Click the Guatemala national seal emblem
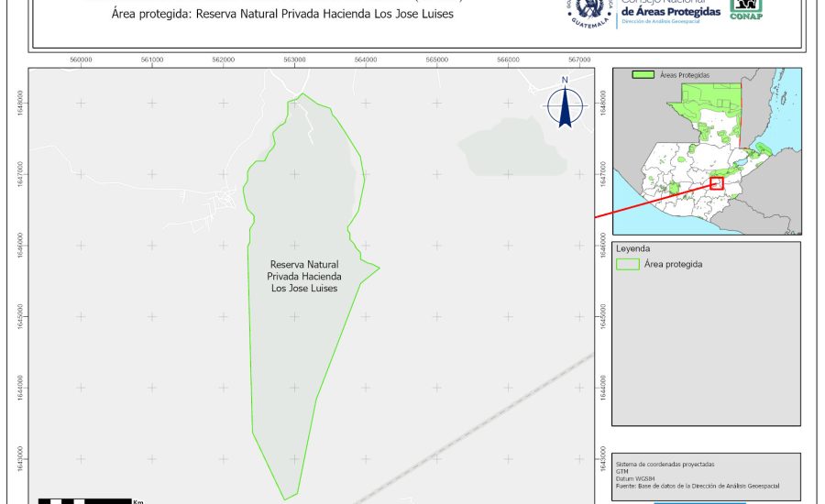The height and width of the screenshot is (504, 825). pyautogui.click(x=589, y=11)
